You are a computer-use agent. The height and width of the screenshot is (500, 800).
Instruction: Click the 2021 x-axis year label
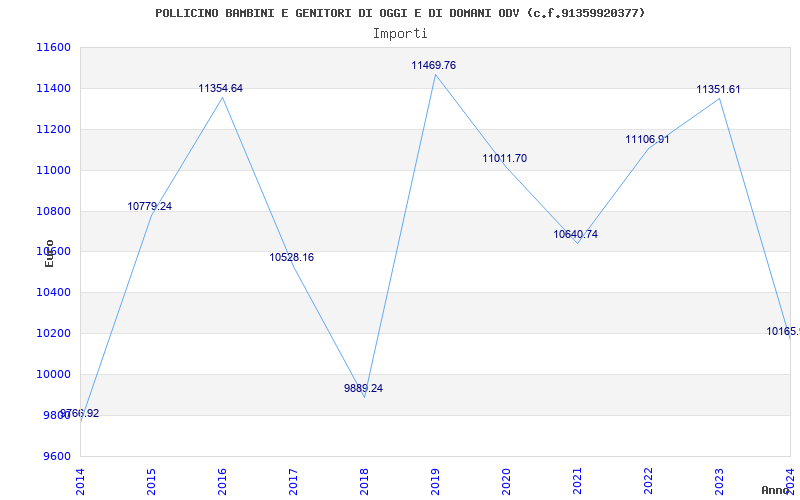577,481
